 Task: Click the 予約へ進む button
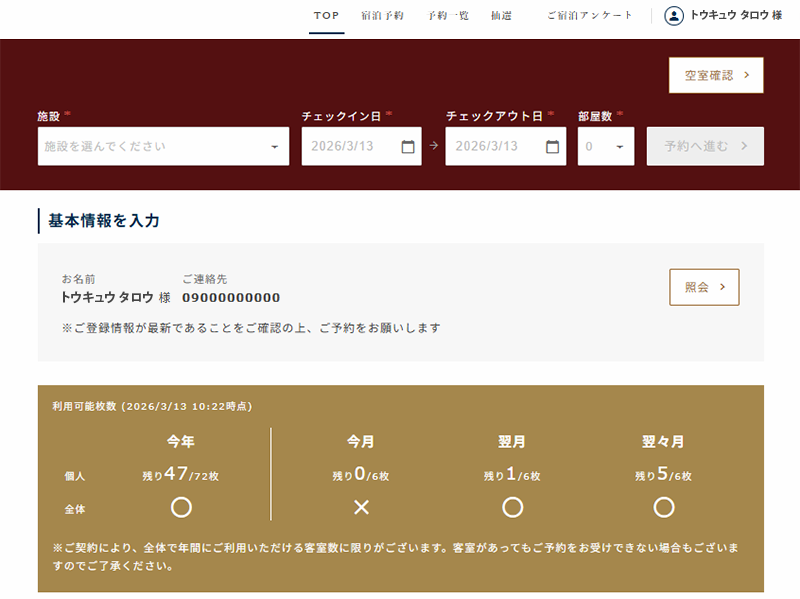coord(705,146)
